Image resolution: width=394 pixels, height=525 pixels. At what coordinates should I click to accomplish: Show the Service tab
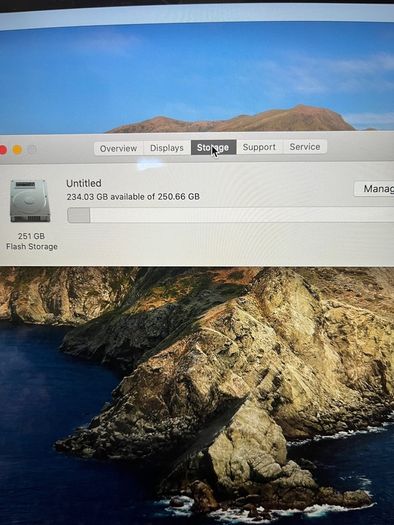coord(305,147)
